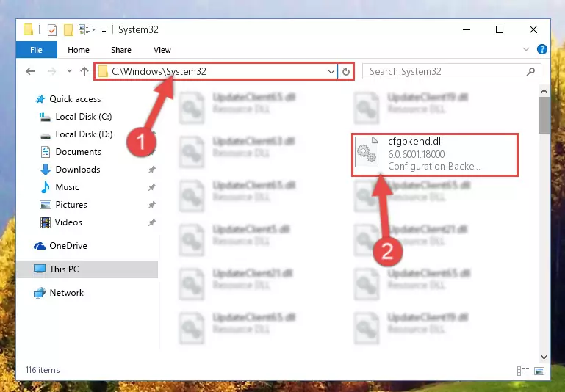Select OneDrive in navigation pane

point(68,245)
